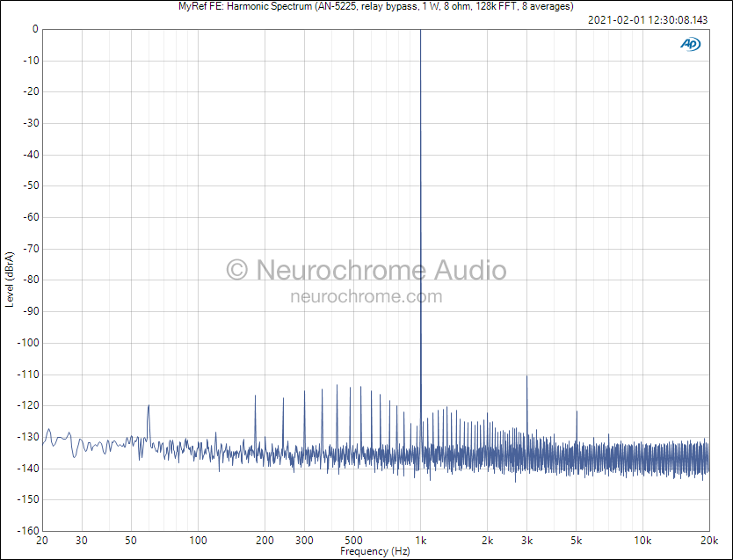
Task: Click the -90 level axis label
Action: (31, 311)
